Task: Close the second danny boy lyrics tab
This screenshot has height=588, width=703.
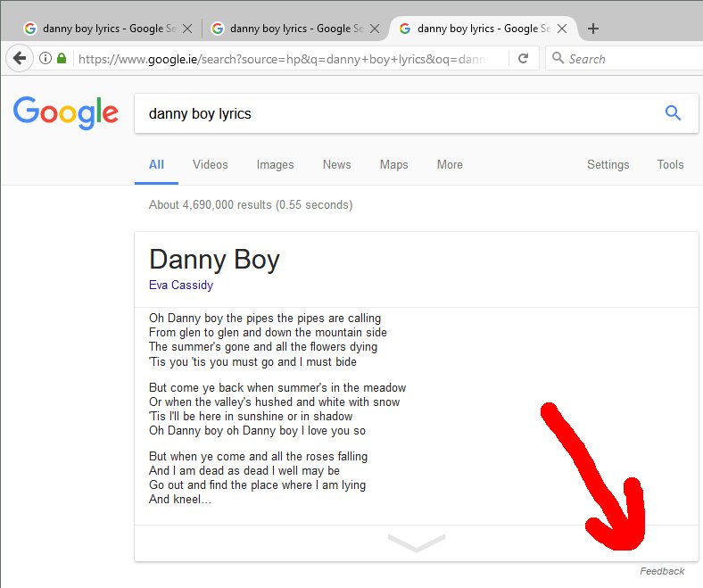Action: (x=375, y=29)
